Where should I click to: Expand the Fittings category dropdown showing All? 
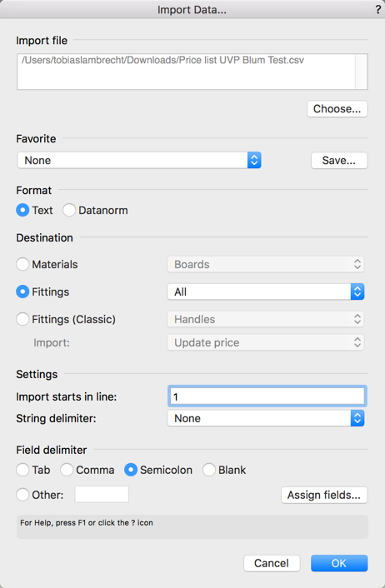(x=266, y=292)
